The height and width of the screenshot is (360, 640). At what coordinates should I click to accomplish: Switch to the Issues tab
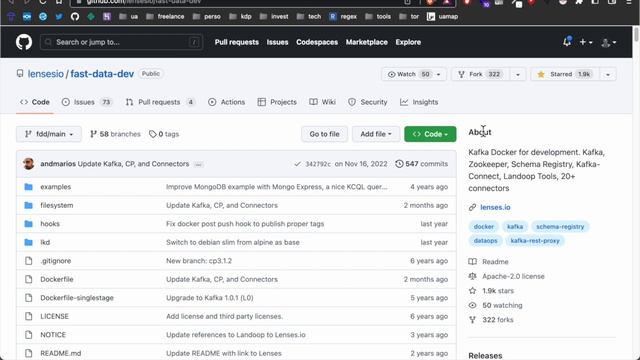pos(87,102)
